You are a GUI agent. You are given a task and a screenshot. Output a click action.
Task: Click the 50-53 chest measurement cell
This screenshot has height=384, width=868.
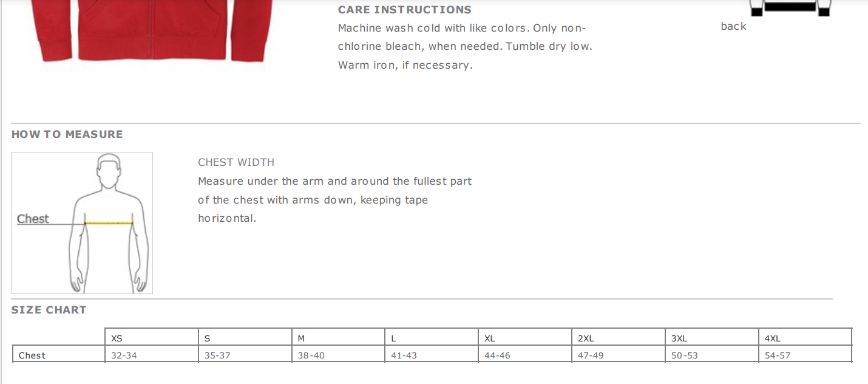pos(684,355)
